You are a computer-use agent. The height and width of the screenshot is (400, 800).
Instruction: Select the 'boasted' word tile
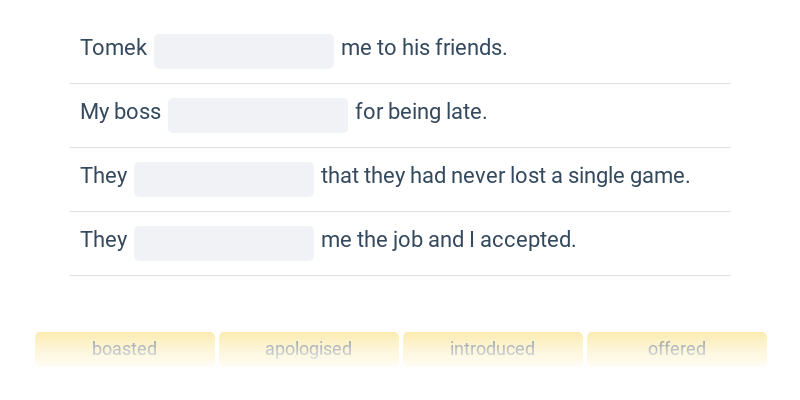tap(124, 349)
